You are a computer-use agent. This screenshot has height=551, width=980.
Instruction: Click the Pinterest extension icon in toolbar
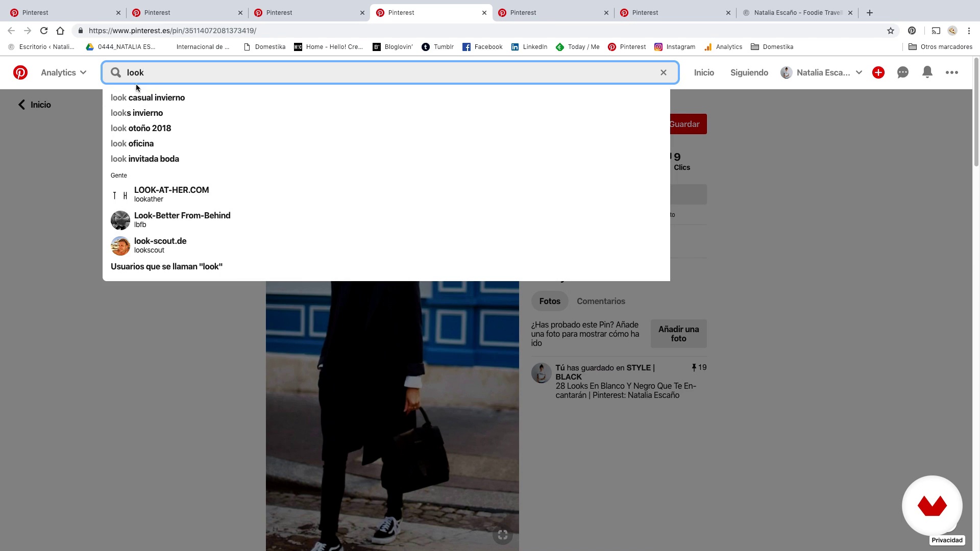point(912,31)
